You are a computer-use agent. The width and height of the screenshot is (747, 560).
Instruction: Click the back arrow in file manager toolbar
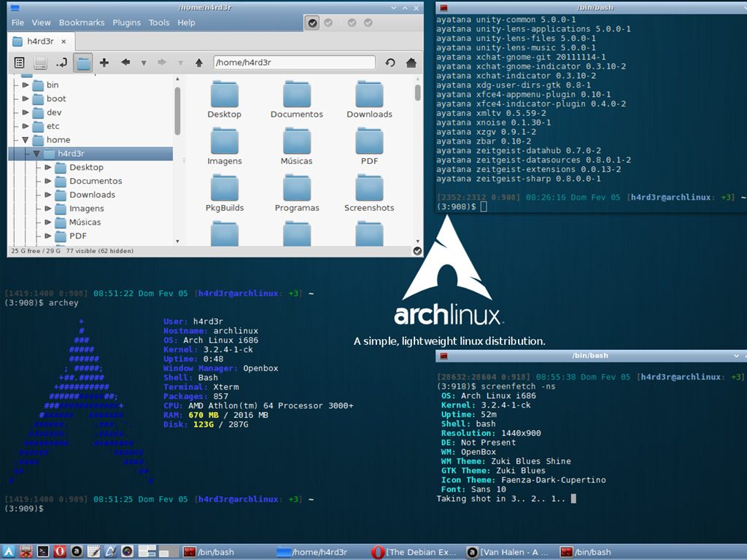tap(125, 63)
